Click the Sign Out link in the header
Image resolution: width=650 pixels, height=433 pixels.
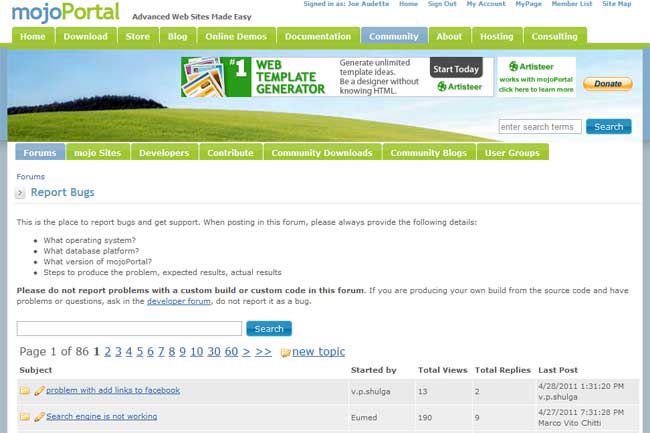coord(443,4)
